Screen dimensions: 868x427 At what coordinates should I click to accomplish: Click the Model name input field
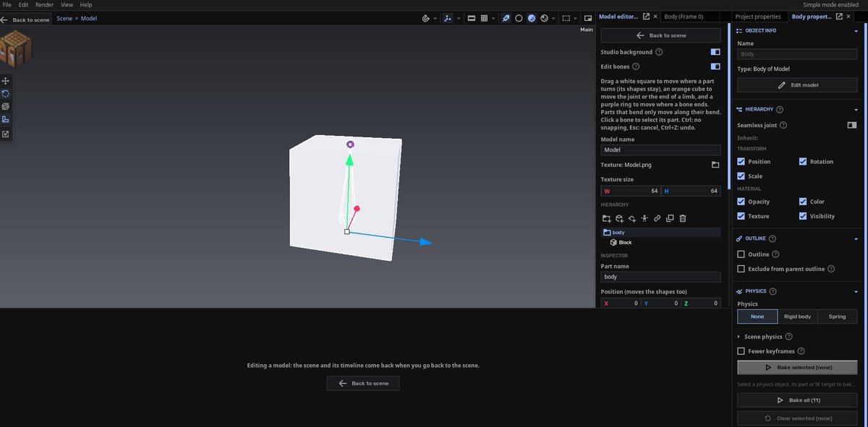660,150
